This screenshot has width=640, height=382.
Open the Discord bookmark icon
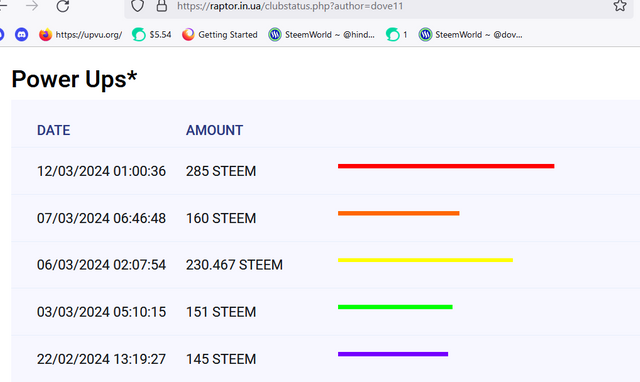click(21, 35)
